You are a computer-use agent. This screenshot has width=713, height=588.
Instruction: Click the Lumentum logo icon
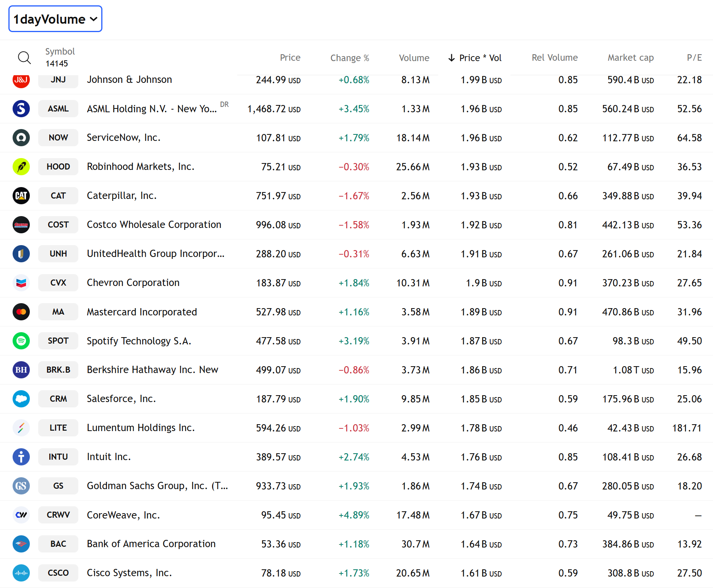[x=21, y=428]
